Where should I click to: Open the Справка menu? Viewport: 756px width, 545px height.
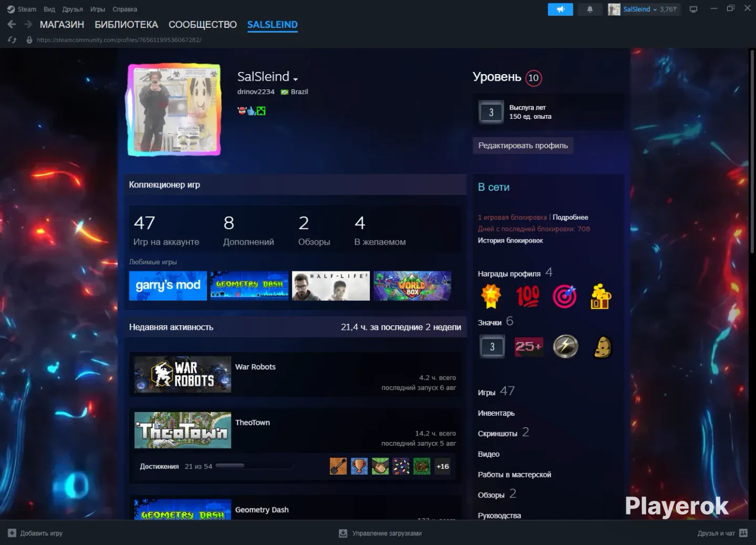125,9
